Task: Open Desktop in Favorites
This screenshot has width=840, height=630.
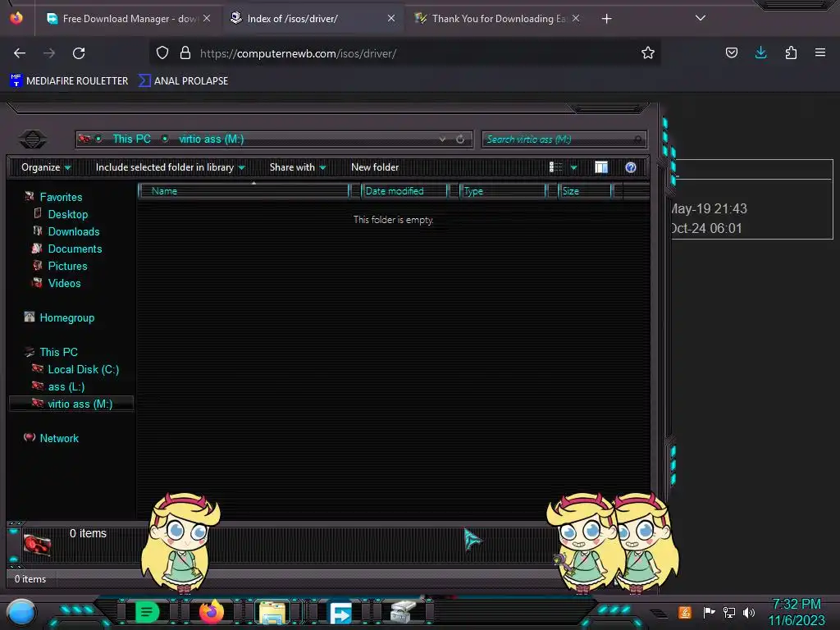Action: click(67, 214)
